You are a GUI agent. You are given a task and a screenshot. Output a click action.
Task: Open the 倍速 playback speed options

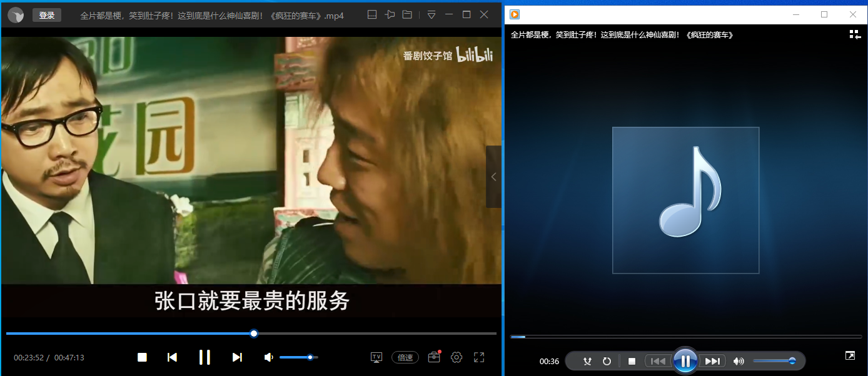[x=405, y=357]
